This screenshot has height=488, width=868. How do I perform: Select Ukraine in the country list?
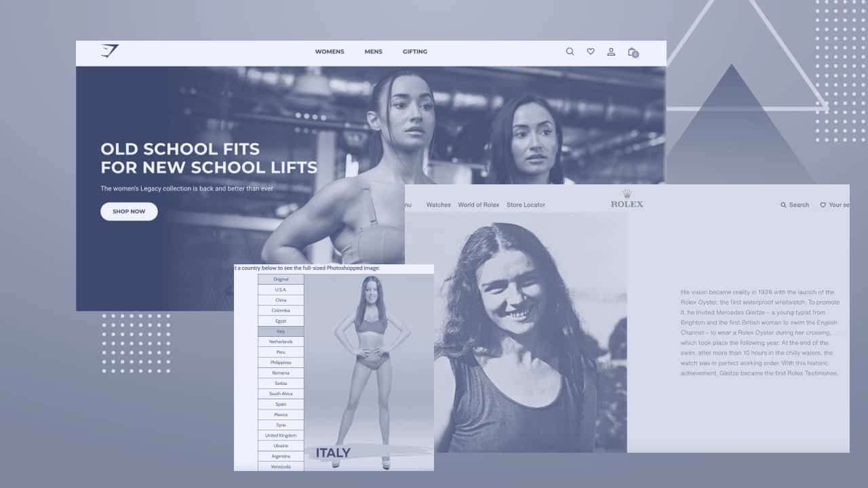281,446
